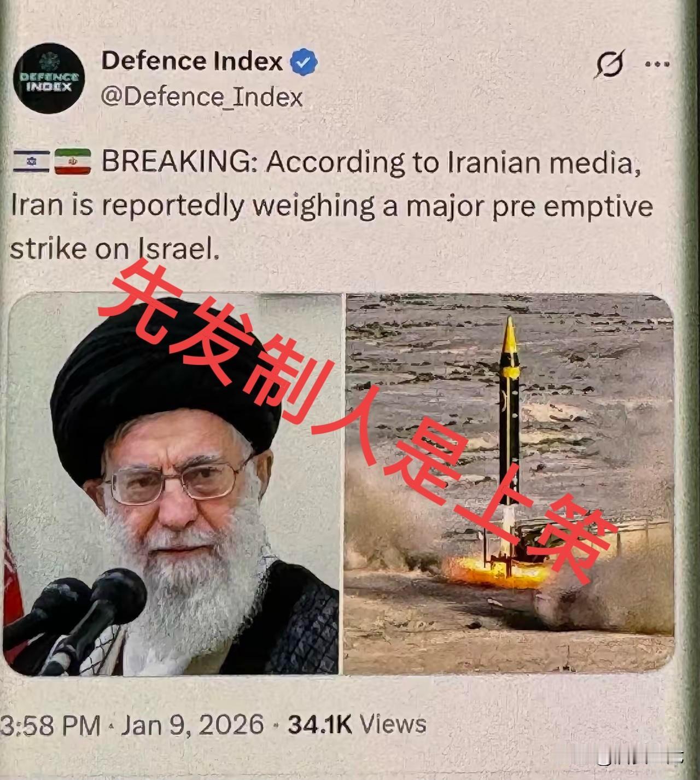Viewport: 700px width, 780px height.
Task: Open the three-dot more options menu
Action: (x=657, y=64)
